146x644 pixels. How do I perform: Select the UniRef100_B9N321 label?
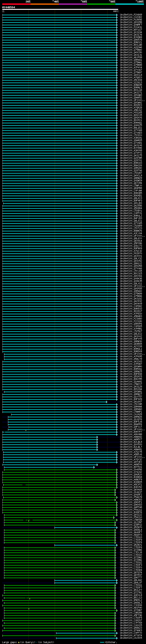tap(131, 42)
